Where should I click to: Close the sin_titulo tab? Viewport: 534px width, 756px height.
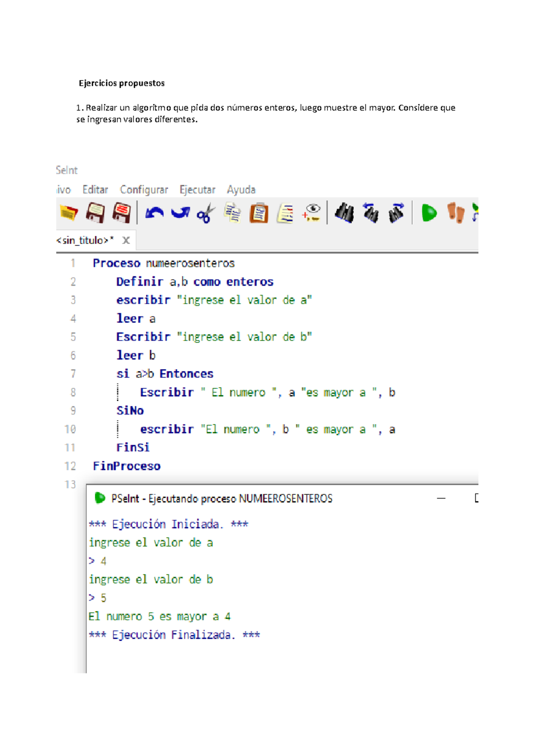point(126,240)
